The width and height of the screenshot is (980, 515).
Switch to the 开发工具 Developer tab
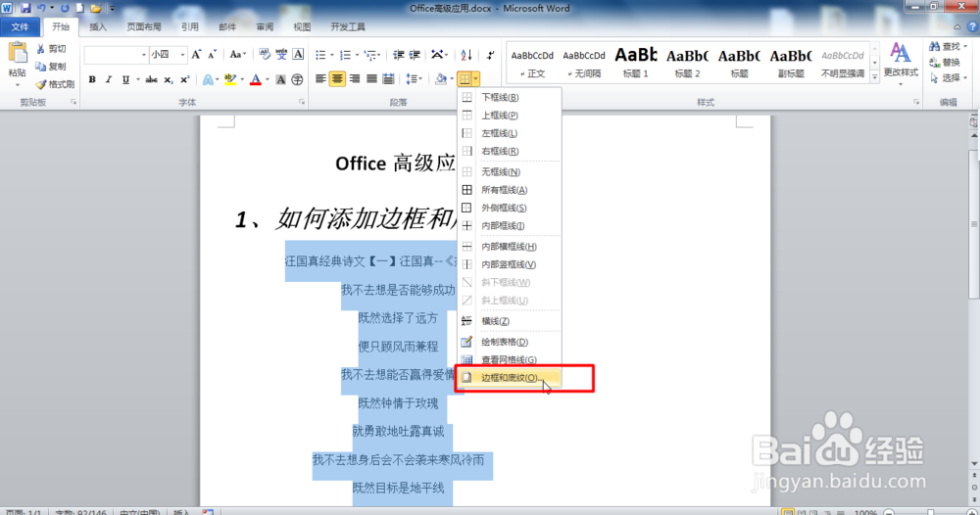pyautogui.click(x=348, y=26)
